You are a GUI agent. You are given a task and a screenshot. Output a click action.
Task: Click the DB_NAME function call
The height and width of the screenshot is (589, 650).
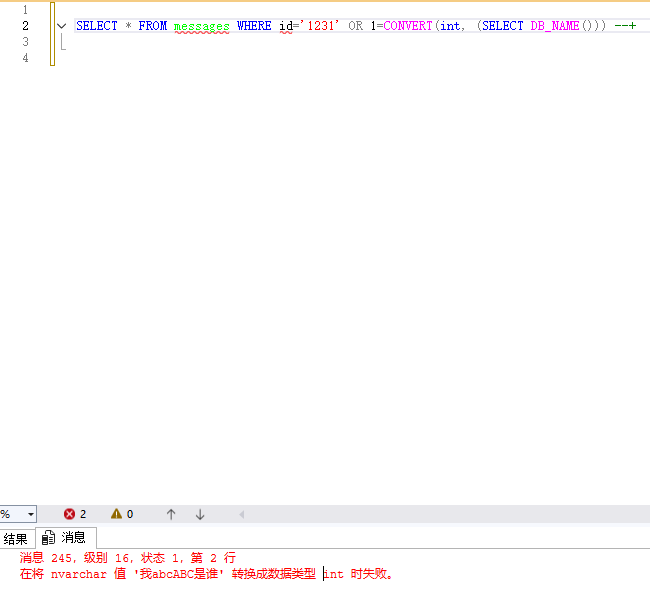[554, 26]
